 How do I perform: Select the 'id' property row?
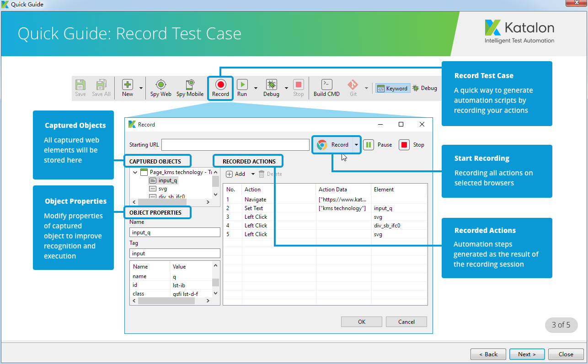(171, 285)
